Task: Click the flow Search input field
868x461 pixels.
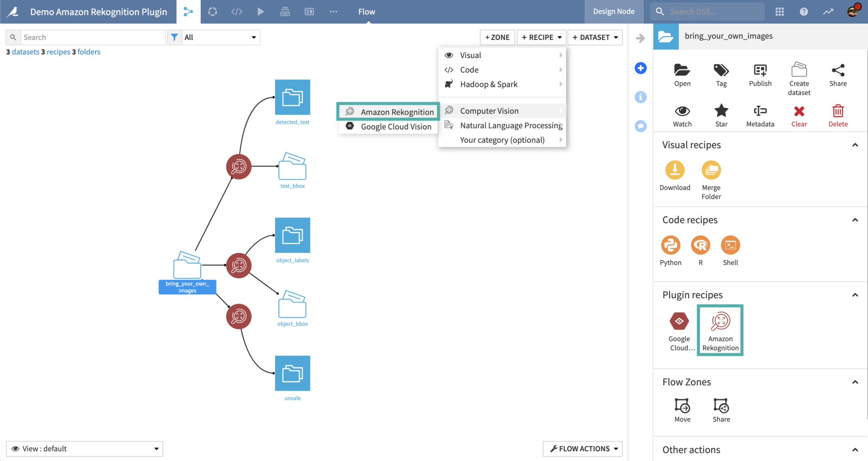Action: pos(92,37)
